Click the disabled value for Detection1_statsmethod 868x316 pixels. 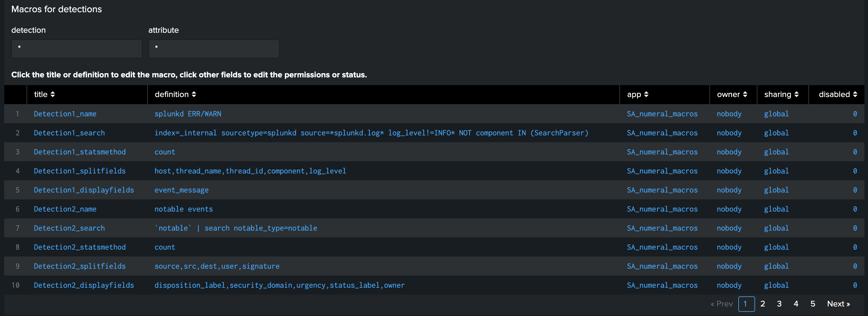855,152
